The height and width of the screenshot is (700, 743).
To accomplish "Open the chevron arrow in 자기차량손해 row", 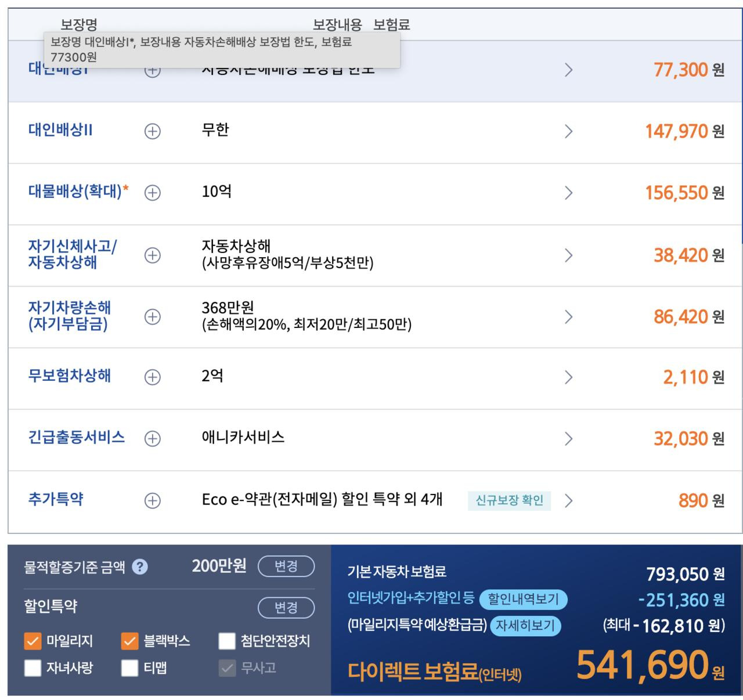I will [569, 317].
